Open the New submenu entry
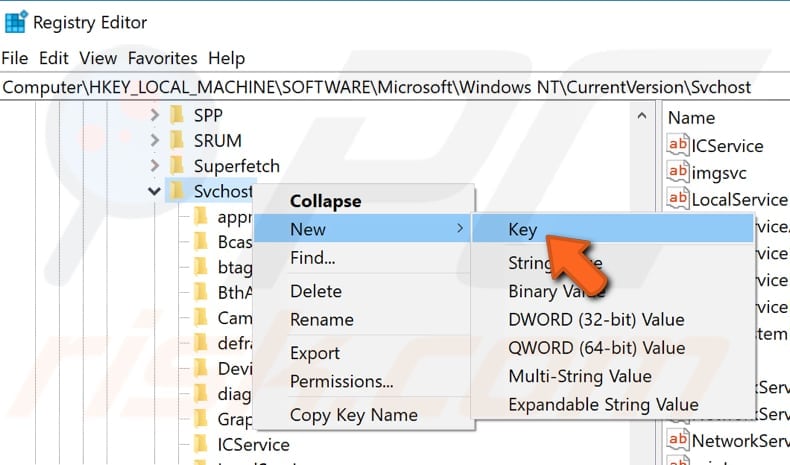The width and height of the screenshot is (790, 465). coord(363,229)
